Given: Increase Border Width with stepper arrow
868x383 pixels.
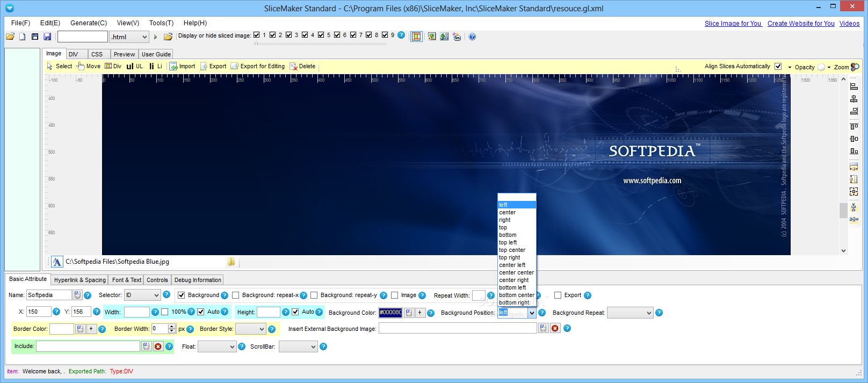Looking at the screenshot, I should click(x=172, y=326).
